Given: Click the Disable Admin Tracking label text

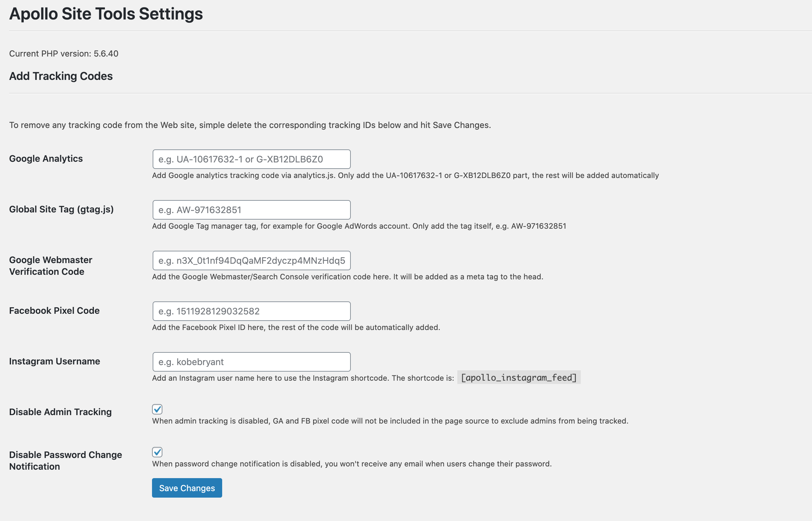Looking at the screenshot, I should (60, 412).
